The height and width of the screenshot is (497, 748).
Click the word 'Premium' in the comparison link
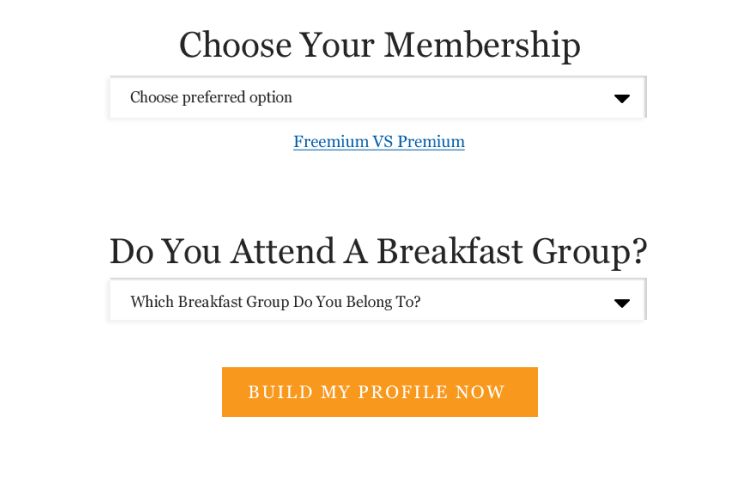pyautogui.click(x=431, y=142)
